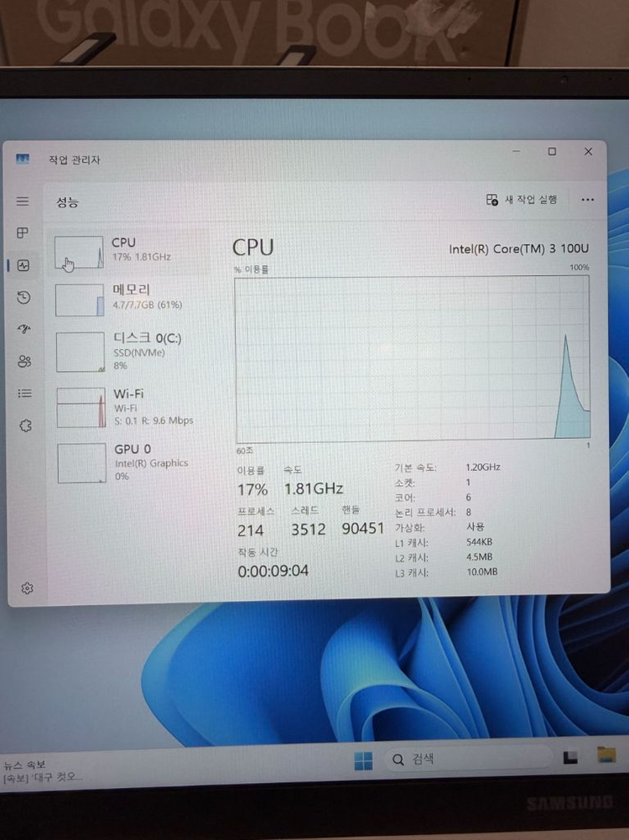Open Task View icon on taskbar
The height and width of the screenshot is (840, 629).
570,757
